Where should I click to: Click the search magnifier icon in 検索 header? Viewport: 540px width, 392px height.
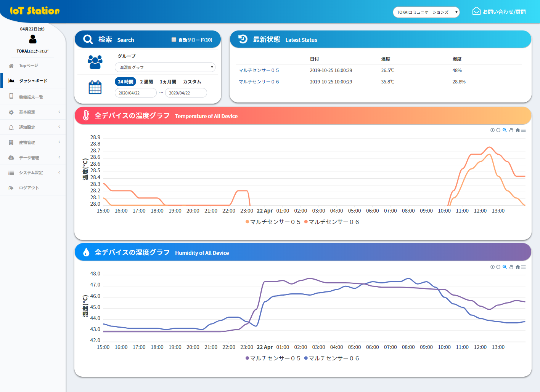pyautogui.click(x=88, y=40)
